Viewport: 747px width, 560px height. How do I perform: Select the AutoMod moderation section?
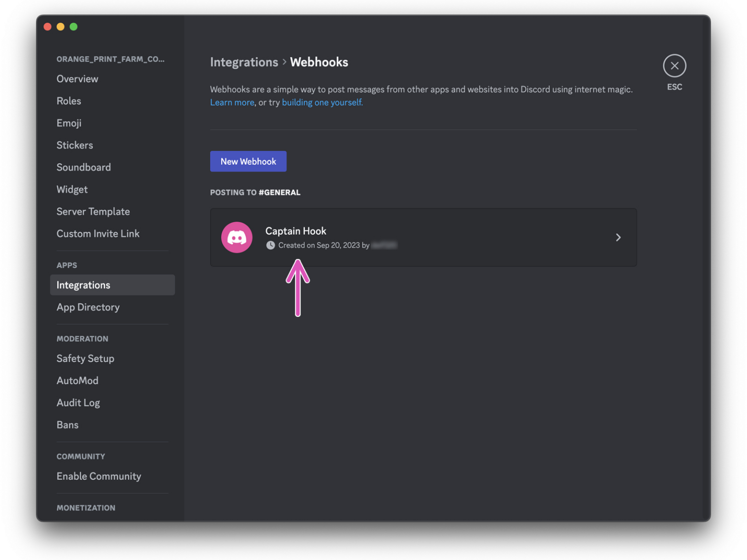click(x=77, y=380)
